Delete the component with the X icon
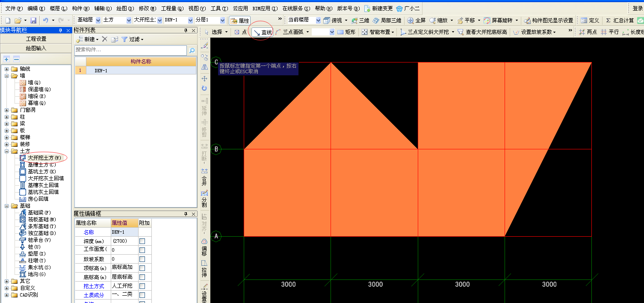The image size is (644, 303). point(104,39)
